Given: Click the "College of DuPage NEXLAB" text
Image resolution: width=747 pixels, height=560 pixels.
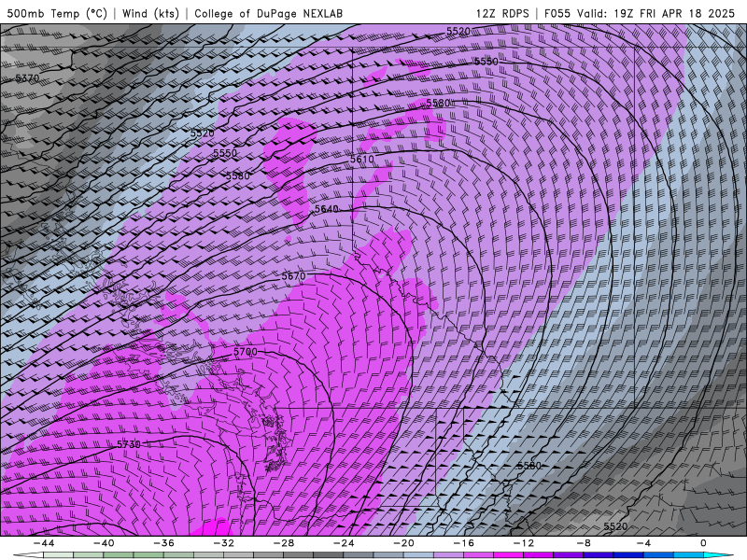Looking at the screenshot, I should (x=268, y=13).
